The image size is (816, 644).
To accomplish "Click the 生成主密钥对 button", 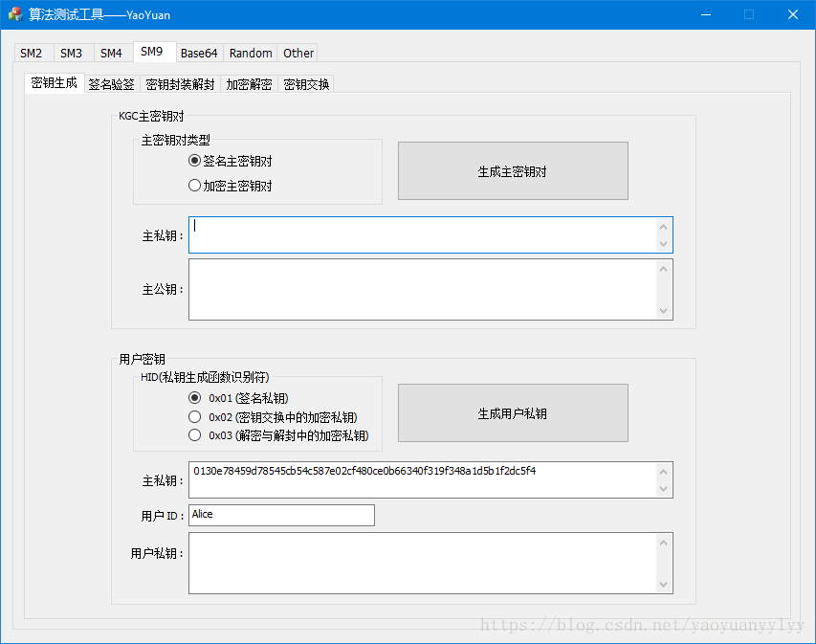I will 513,170.
